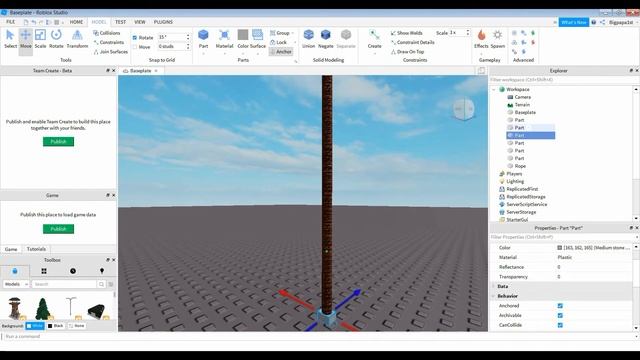Switch to the Rotate tool

(x=56, y=39)
